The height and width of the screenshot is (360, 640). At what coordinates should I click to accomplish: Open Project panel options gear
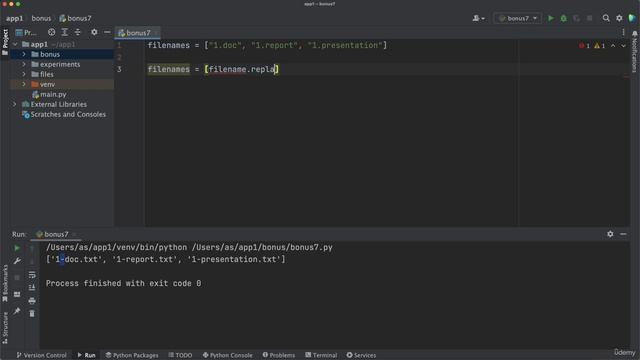point(94,32)
